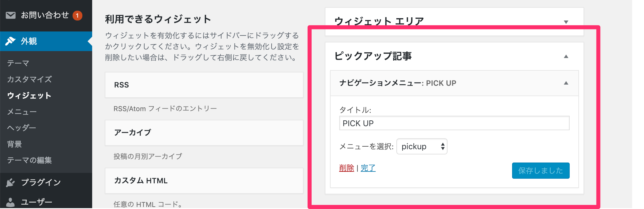Collapse the ピックアップ記事 panel arrow

(566, 56)
